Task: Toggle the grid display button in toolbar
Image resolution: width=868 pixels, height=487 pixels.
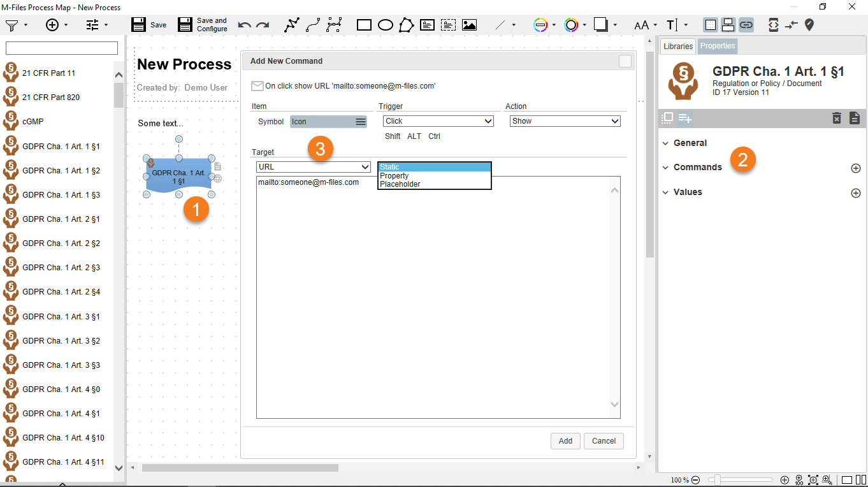Action: 710,25
